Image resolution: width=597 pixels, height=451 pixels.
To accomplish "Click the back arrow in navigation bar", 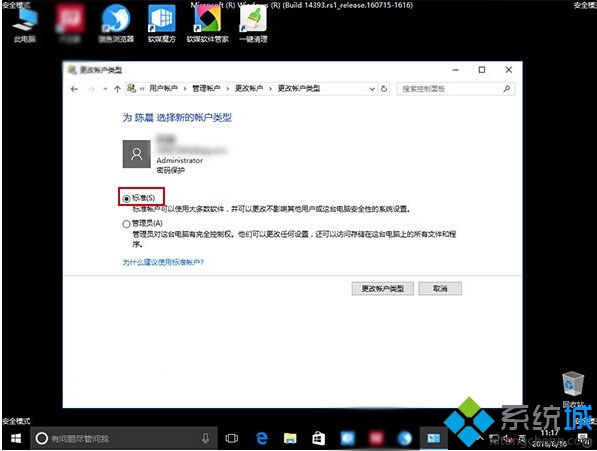I will 74,89.
